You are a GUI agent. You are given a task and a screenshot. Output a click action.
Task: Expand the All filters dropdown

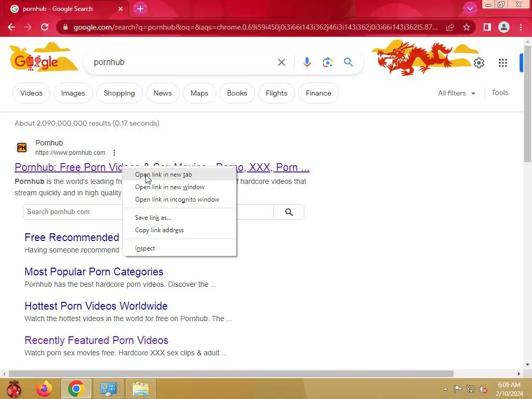pos(456,93)
